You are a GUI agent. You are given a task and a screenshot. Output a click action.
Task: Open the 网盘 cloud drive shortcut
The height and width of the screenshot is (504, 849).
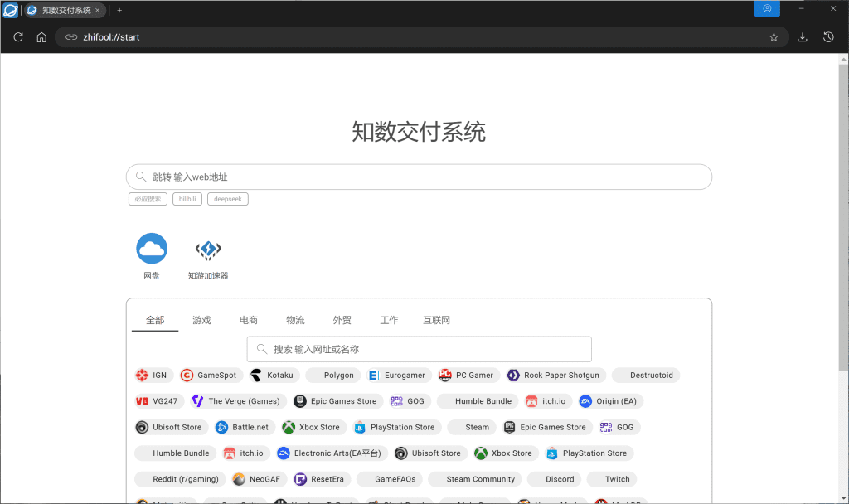pyautogui.click(x=152, y=257)
